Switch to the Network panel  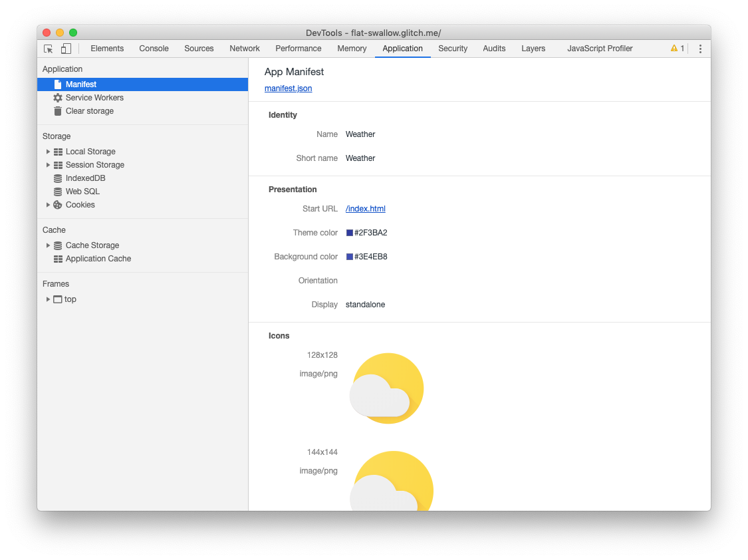point(244,49)
